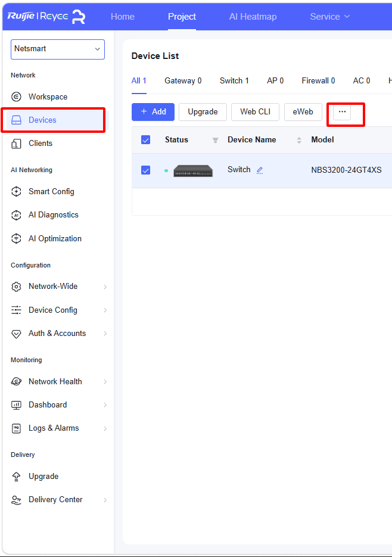The height and width of the screenshot is (557, 392).
Task: Expand the Service menu in top bar
Action: (330, 17)
